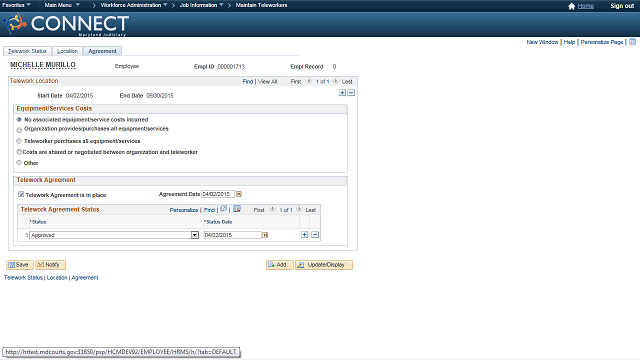Open the page HTTP icon beside Personalize Page
Image resolution: width=640 pixels, height=360 pixels.
point(632,42)
